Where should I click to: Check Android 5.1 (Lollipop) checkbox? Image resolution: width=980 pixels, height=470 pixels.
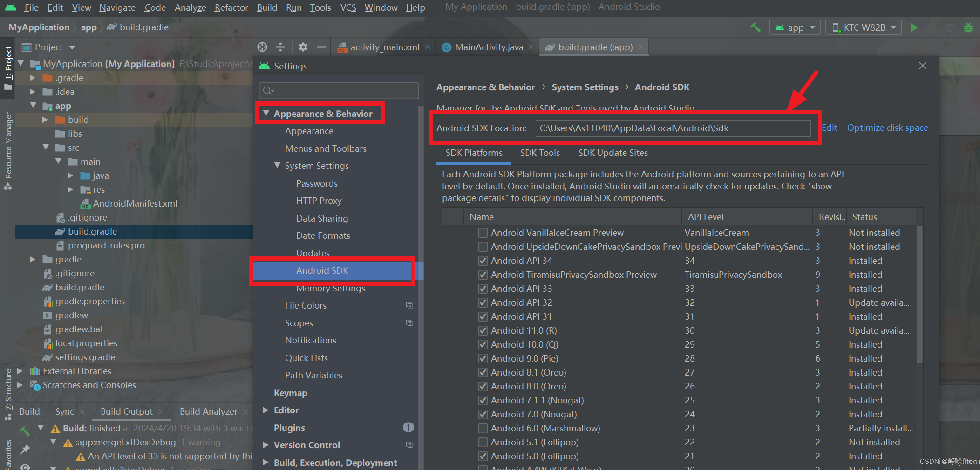tap(483, 442)
